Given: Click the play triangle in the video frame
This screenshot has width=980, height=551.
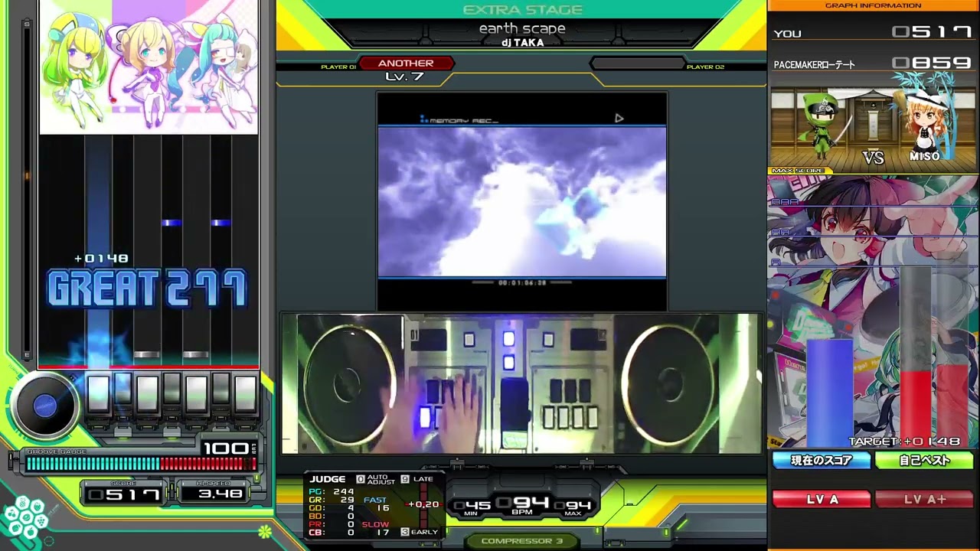Looking at the screenshot, I should 619,118.
